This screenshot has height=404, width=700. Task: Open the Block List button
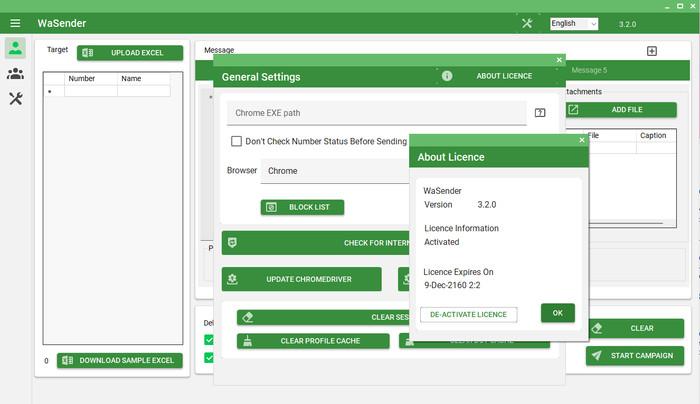(x=302, y=207)
